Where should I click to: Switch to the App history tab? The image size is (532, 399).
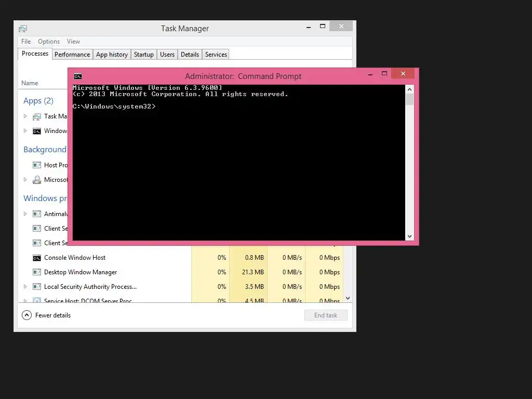tap(112, 54)
